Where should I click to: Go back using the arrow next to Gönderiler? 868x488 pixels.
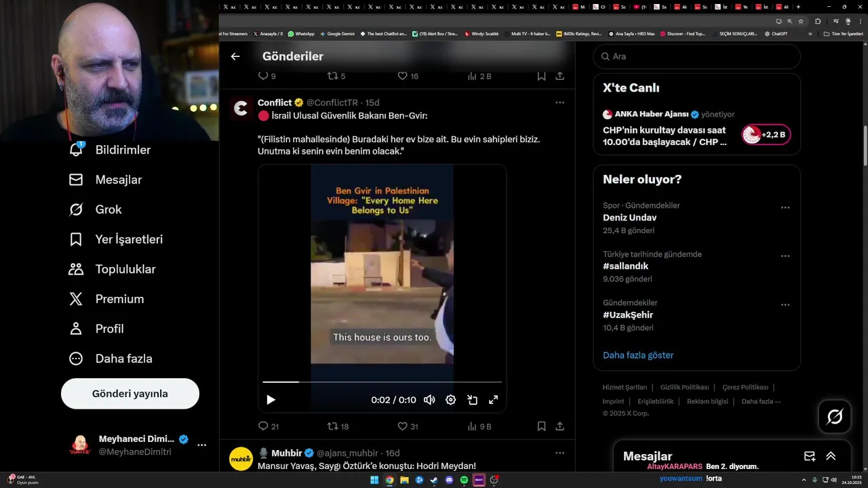tap(235, 56)
